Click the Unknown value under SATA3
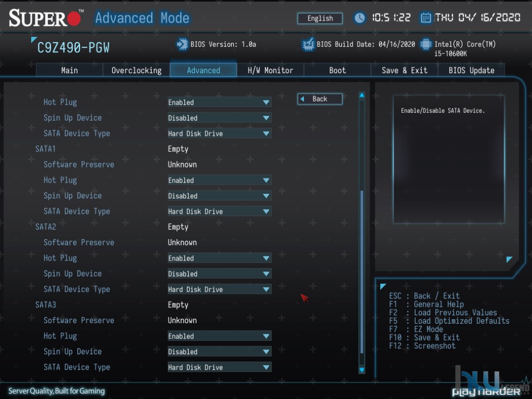 [182, 321]
